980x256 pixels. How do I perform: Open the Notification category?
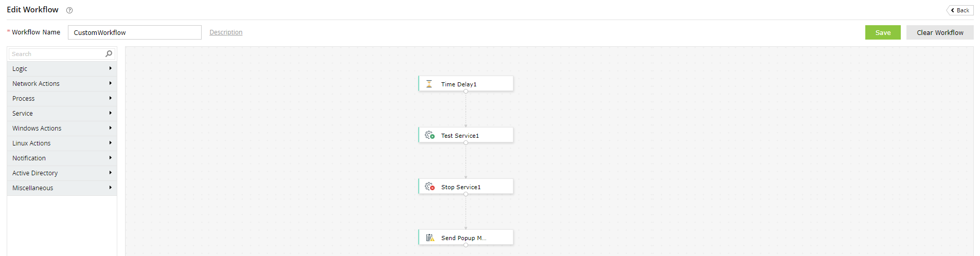[29, 158]
